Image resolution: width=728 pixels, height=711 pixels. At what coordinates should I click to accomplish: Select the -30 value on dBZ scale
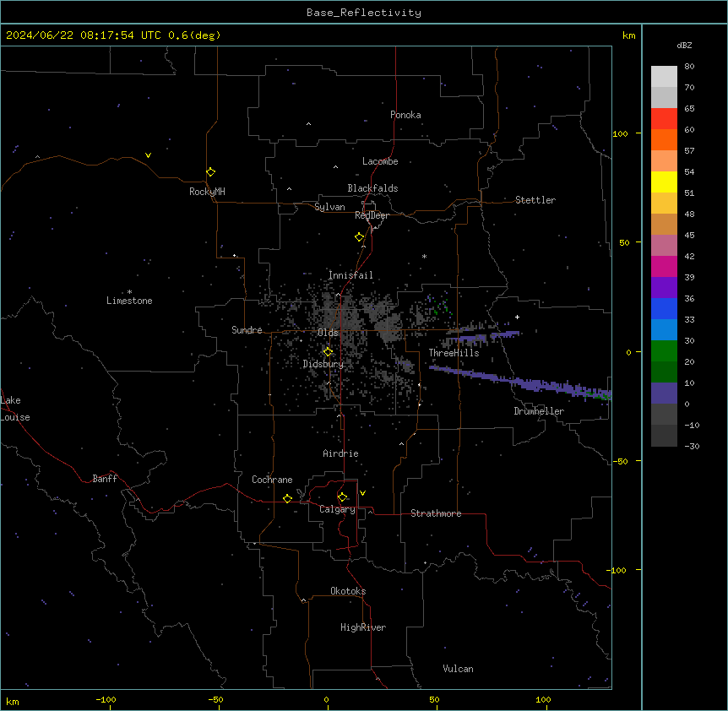692,447
